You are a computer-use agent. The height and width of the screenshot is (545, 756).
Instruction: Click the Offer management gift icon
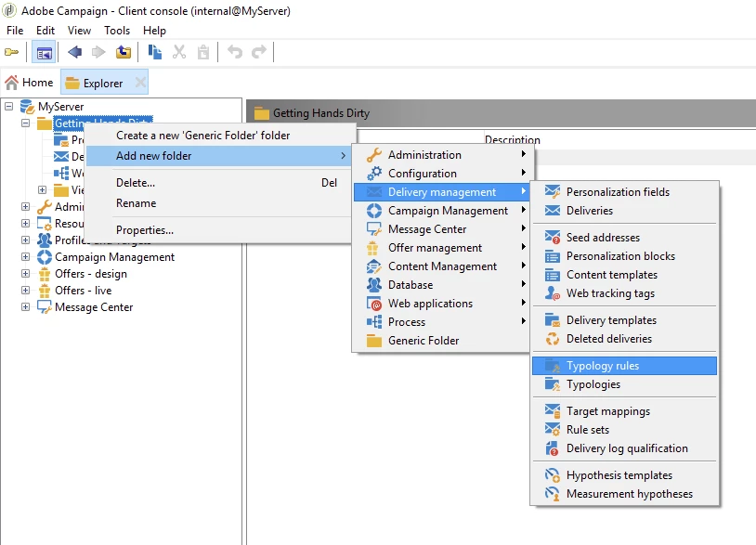(372, 248)
